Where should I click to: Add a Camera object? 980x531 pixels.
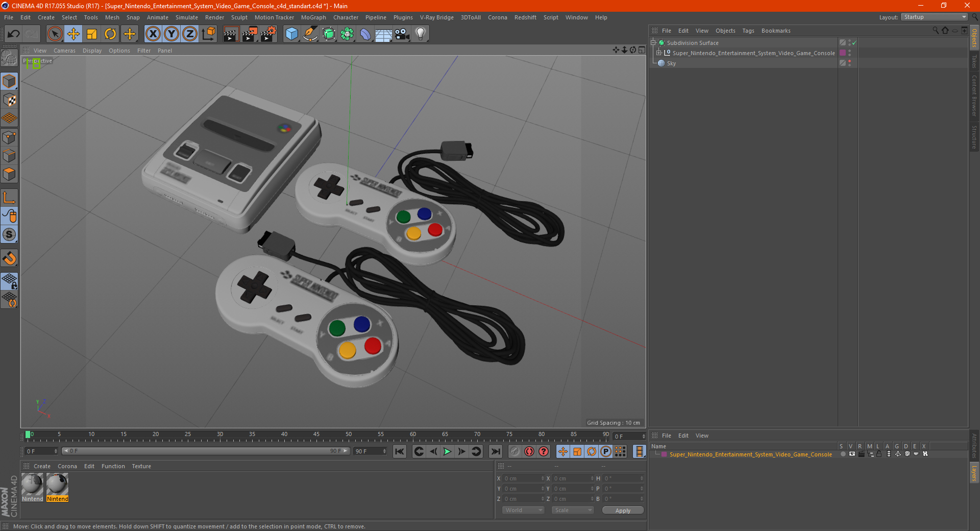coord(402,34)
